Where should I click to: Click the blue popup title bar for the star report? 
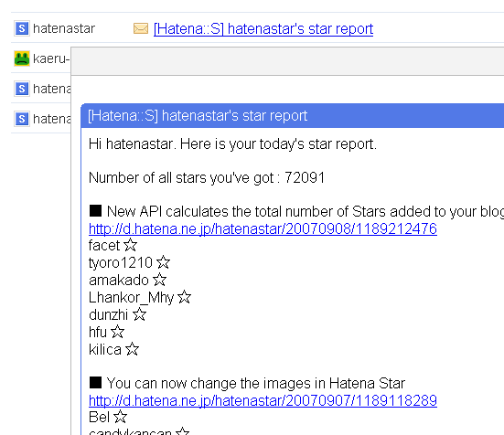[292, 115]
